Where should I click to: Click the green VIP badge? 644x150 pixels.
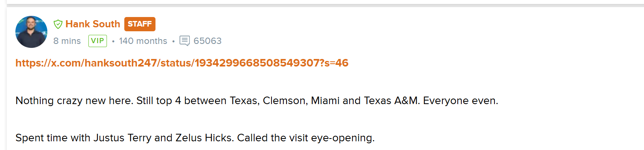(97, 41)
